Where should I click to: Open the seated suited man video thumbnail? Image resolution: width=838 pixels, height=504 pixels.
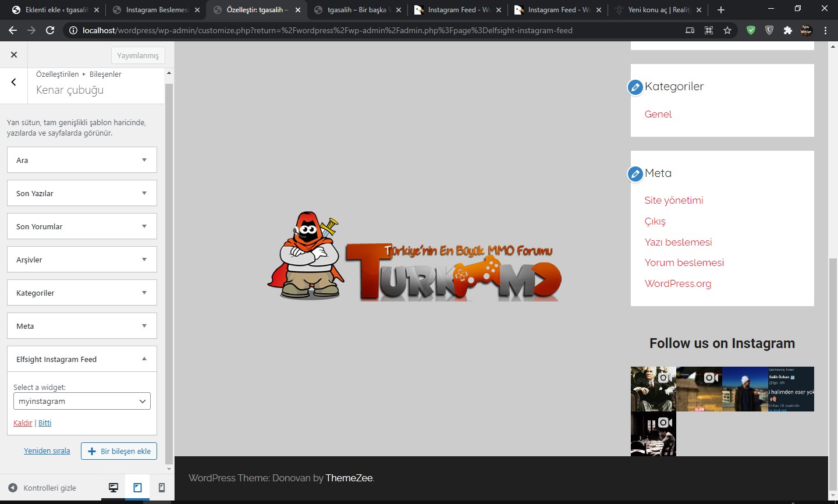(654, 389)
